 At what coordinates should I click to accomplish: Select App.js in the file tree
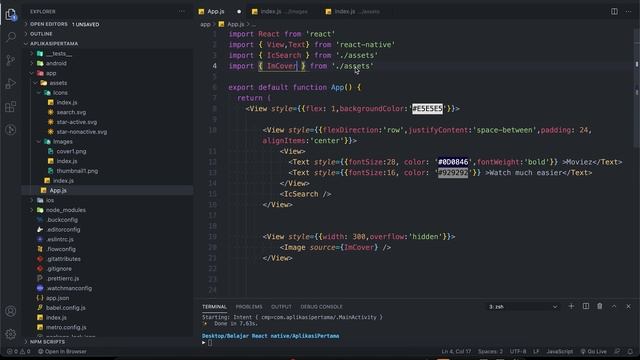pos(108,190)
